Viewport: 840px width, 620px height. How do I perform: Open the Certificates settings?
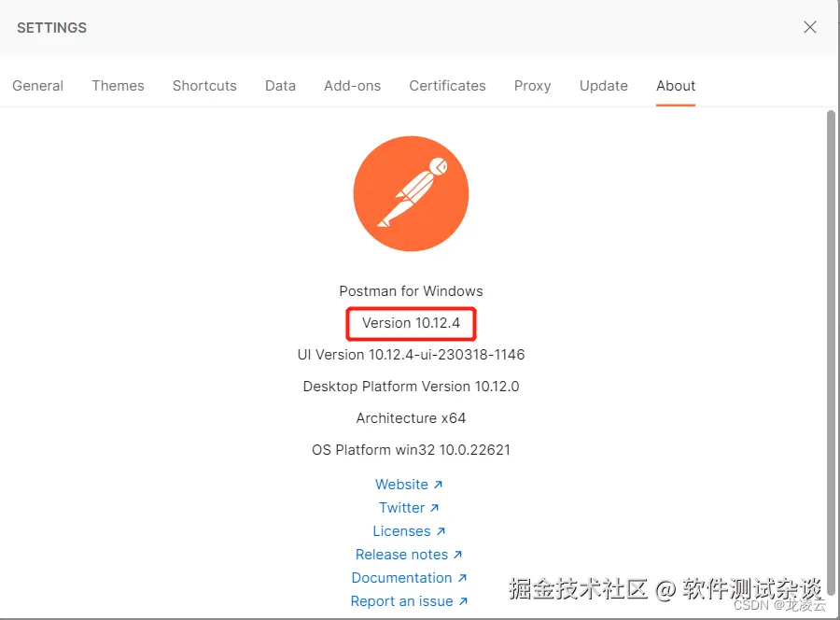pos(447,85)
